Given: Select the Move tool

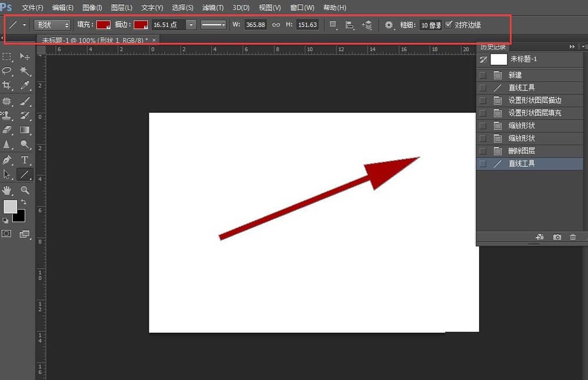Looking at the screenshot, I should pos(24,56).
